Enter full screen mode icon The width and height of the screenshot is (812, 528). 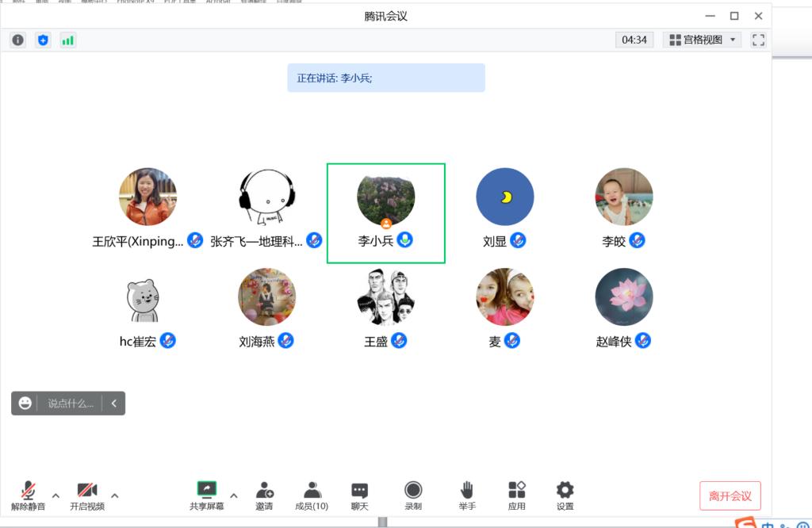click(x=758, y=40)
